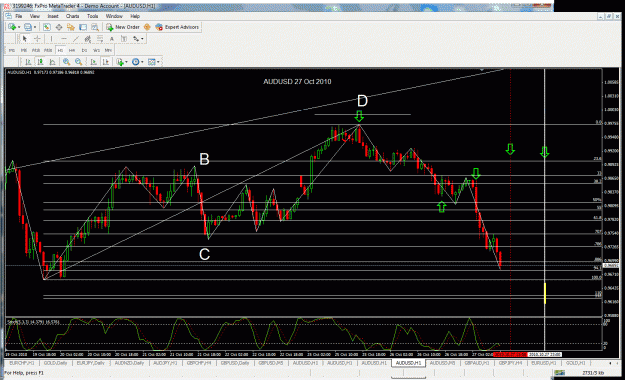Open the Terminal panel icon

[83, 27]
